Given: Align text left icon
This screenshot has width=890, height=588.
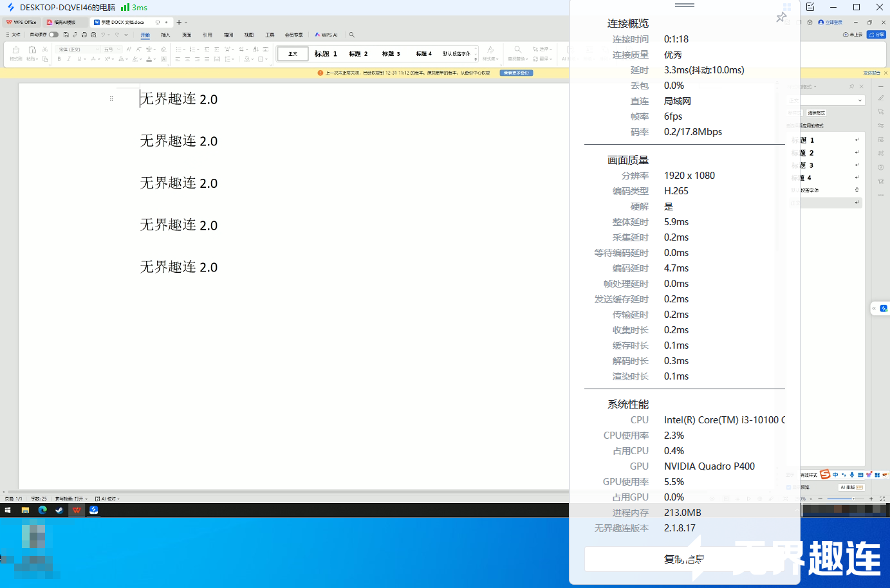Looking at the screenshot, I should point(178,59).
